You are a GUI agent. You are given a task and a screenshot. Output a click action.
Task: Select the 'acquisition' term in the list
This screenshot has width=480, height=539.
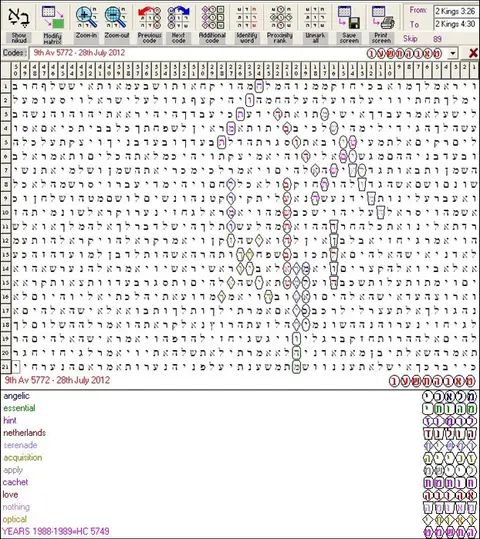click(23, 458)
